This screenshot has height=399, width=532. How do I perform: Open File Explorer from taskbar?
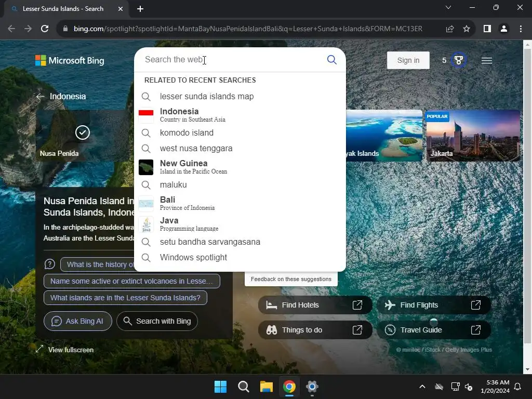[267, 387]
